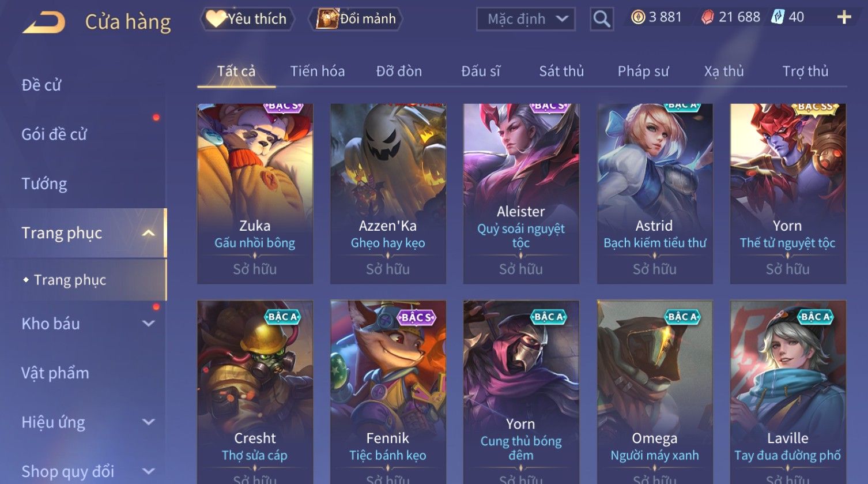Click the gold coin balance icon

[x=637, y=17]
